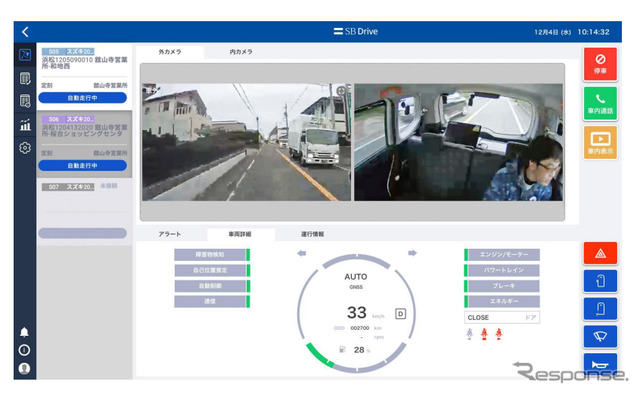
Task: Click the エンジン/モーター status bar
Action: (x=502, y=254)
